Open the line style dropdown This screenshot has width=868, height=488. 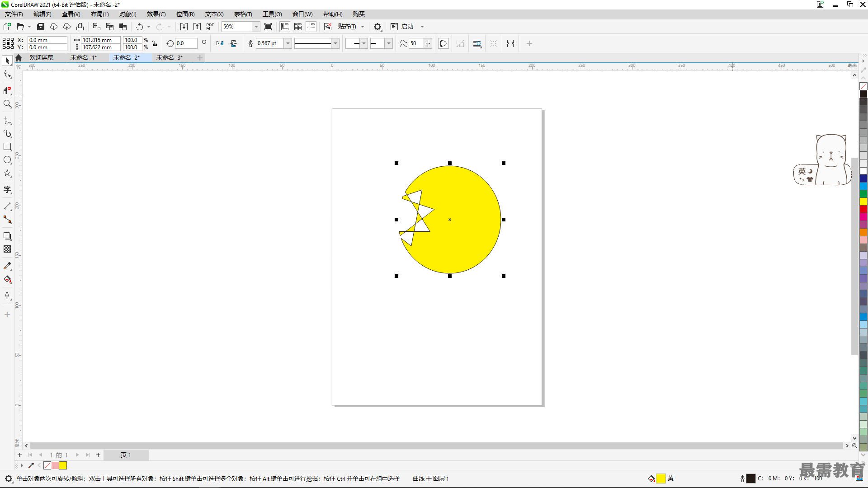(335, 43)
